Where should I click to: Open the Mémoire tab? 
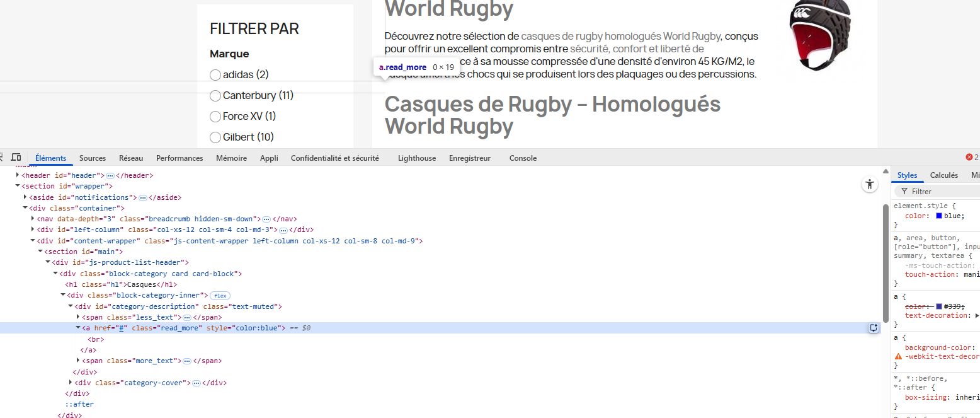pos(231,158)
